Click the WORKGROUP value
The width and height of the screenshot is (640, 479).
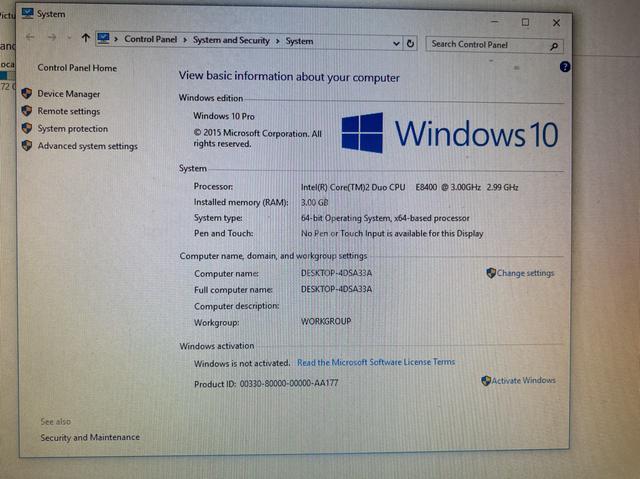click(326, 321)
